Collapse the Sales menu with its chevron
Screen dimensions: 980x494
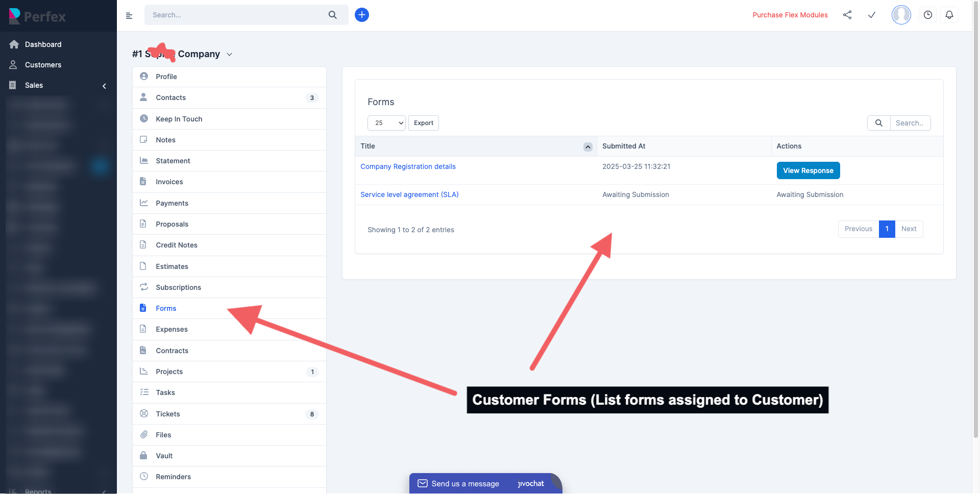coord(104,86)
